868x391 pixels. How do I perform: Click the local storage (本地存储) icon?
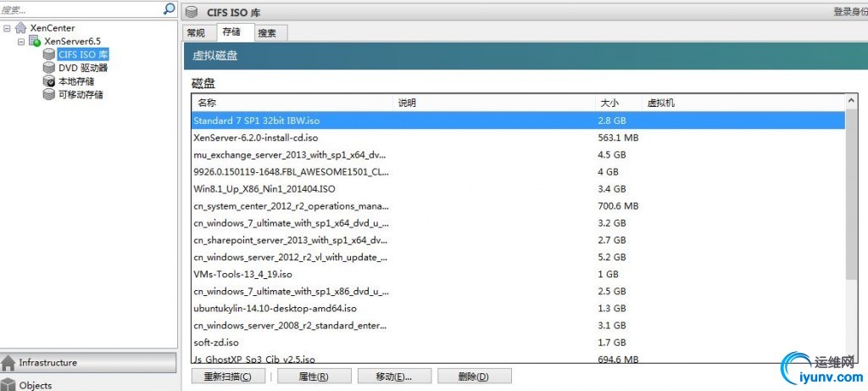point(49,81)
